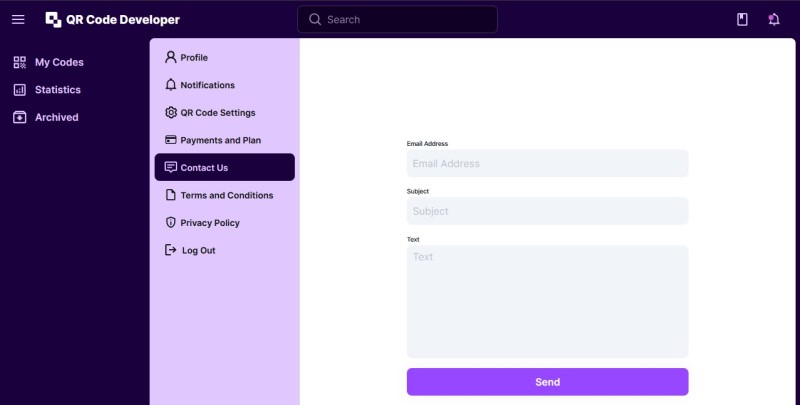Screen dimensions: 800x405
Task: Open the Profile settings page
Action: [194, 57]
